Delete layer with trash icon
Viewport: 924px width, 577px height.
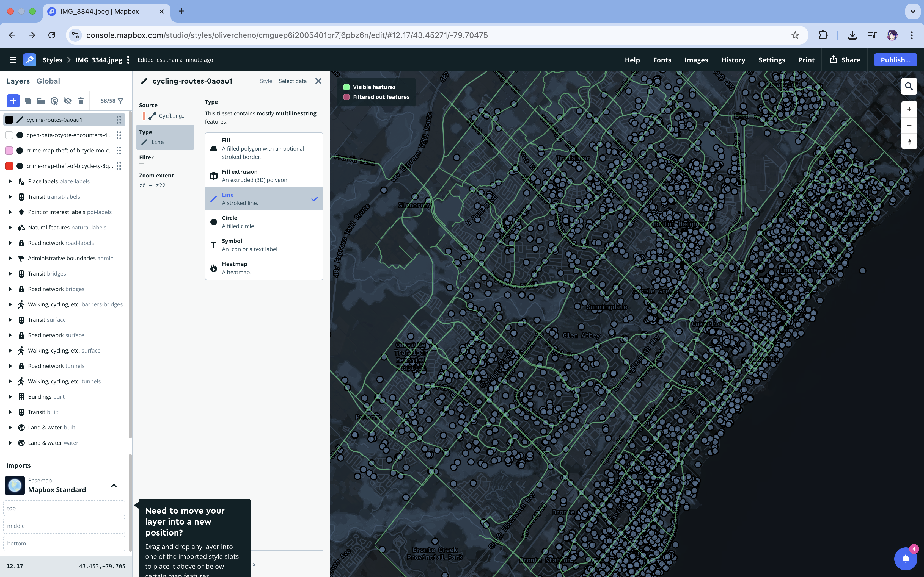81,101
